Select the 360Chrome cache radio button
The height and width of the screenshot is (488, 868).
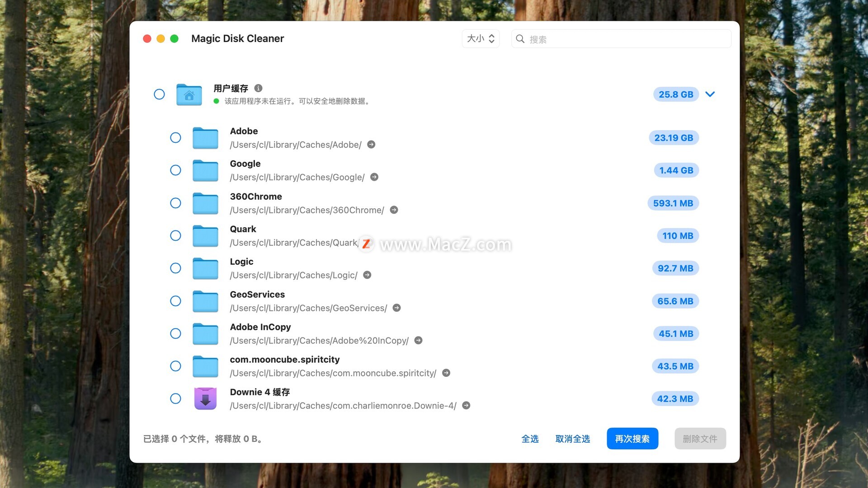pos(175,203)
